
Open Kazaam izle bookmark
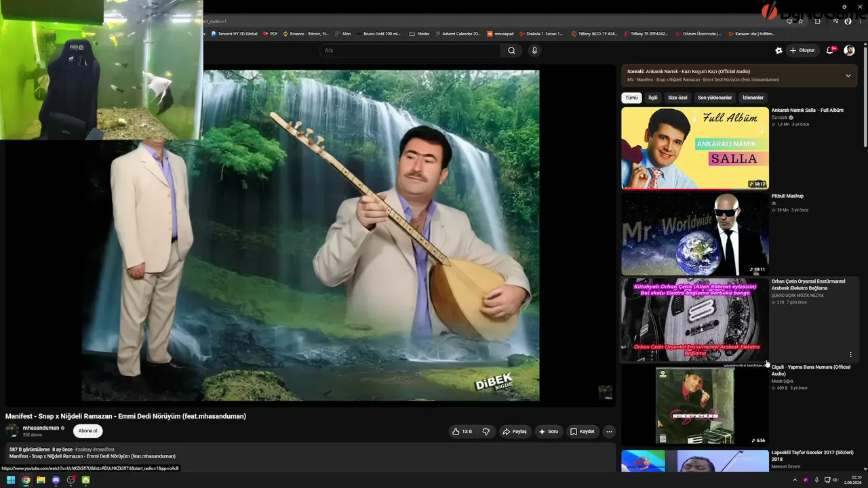click(751, 33)
